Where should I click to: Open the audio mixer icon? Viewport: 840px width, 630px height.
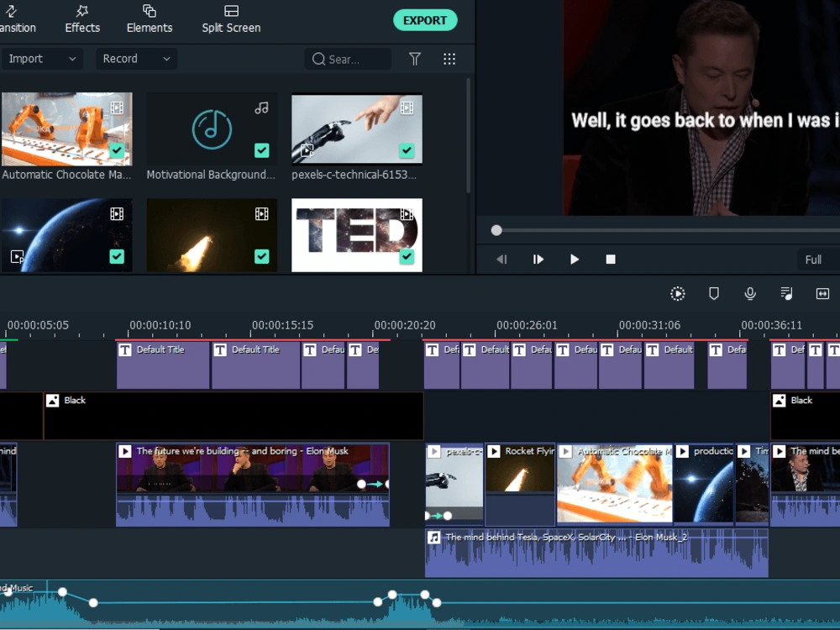click(x=786, y=293)
